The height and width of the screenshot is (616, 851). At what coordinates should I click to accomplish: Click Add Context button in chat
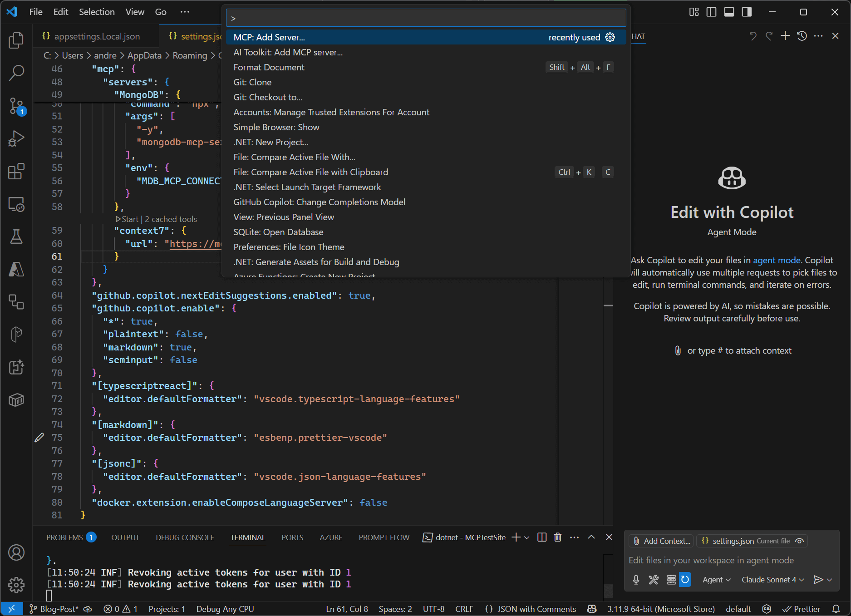pos(662,541)
